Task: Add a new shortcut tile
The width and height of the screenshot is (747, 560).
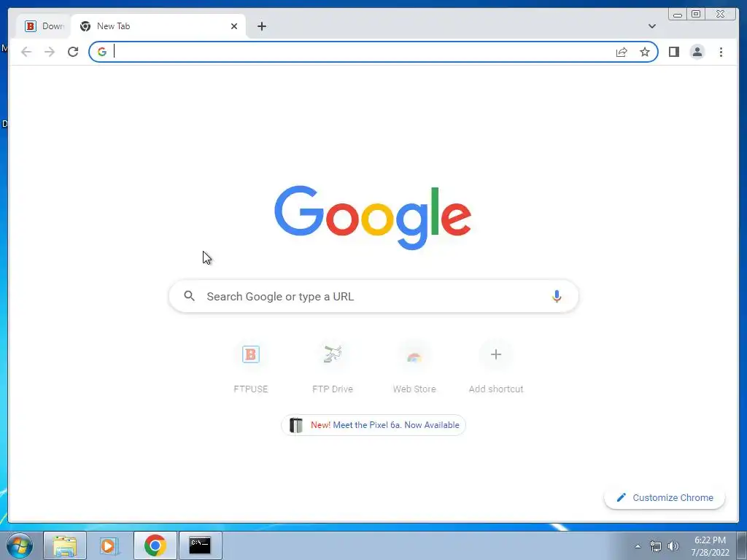Action: pyautogui.click(x=496, y=367)
